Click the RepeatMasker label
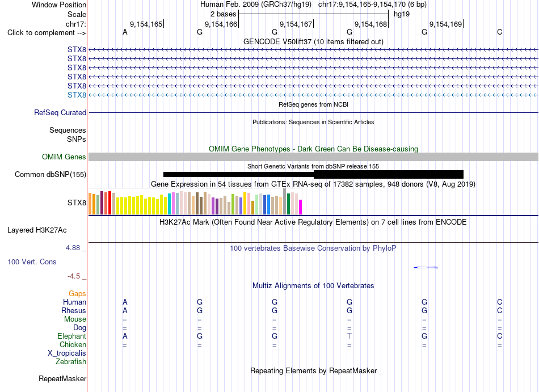This screenshot has width=539, height=392. pyautogui.click(x=62, y=378)
